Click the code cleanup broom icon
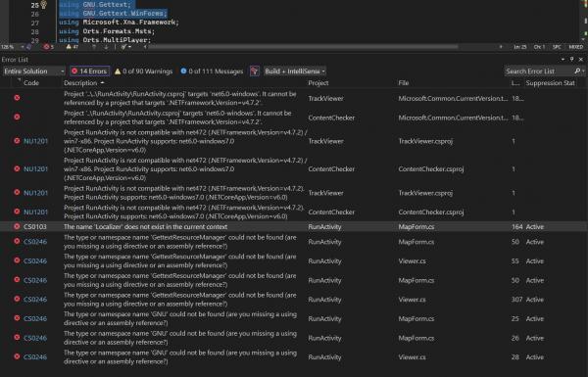Screen dimensions: 588x377 [x=123, y=47]
